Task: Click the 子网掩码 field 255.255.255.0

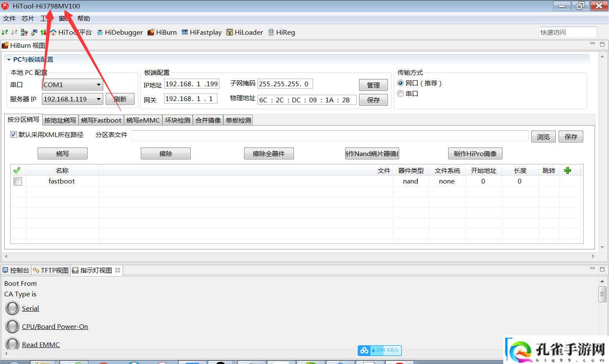Action: pyautogui.click(x=285, y=84)
